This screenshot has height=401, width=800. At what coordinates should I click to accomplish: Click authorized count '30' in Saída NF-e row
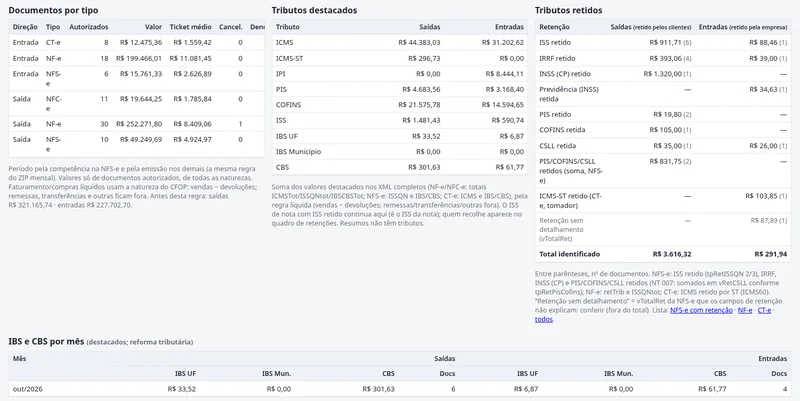(x=104, y=124)
